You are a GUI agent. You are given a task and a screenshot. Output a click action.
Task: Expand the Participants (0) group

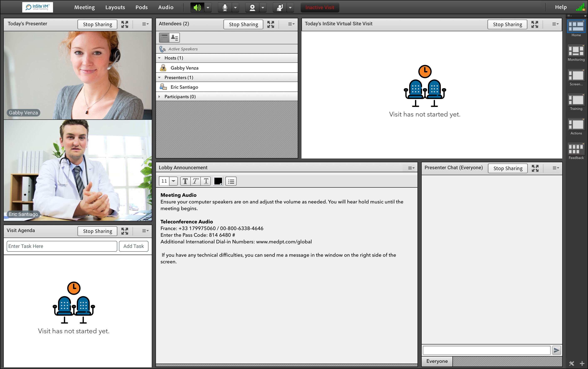click(x=159, y=97)
